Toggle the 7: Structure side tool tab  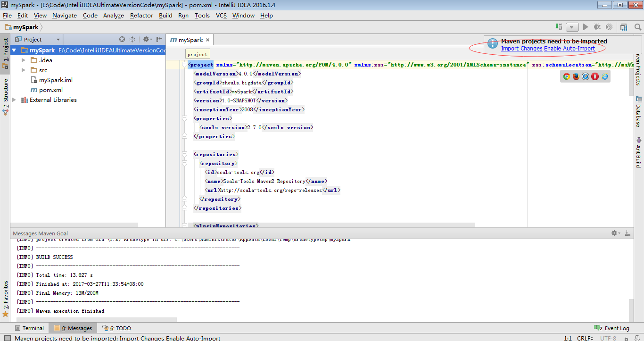point(5,97)
